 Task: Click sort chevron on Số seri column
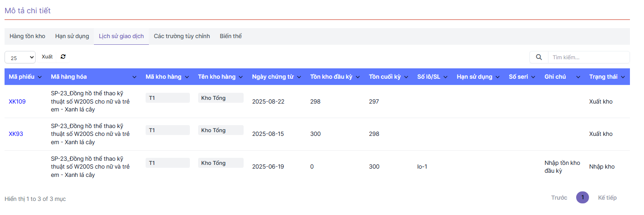(533, 77)
